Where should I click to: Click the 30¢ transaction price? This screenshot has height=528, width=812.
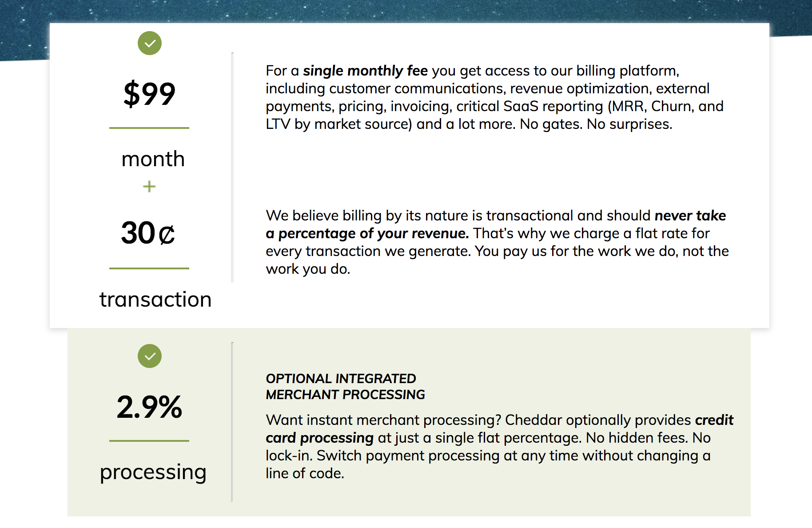pyautogui.click(x=148, y=233)
